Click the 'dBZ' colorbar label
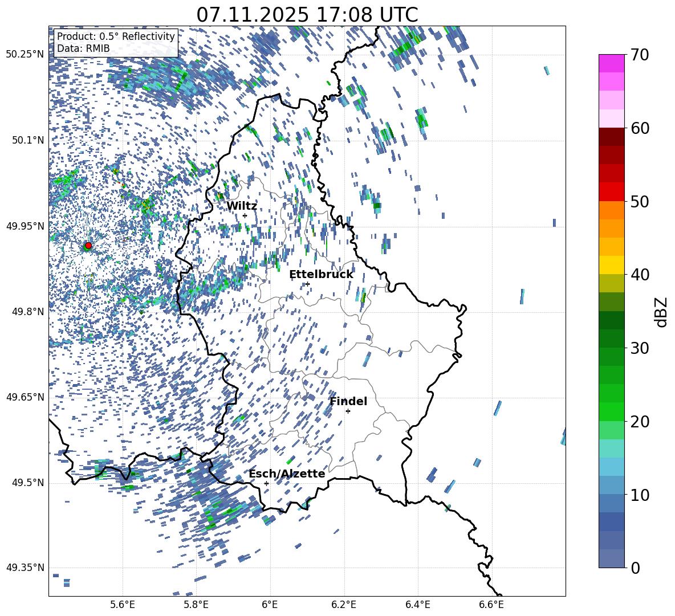675x616 pixels. point(662,312)
